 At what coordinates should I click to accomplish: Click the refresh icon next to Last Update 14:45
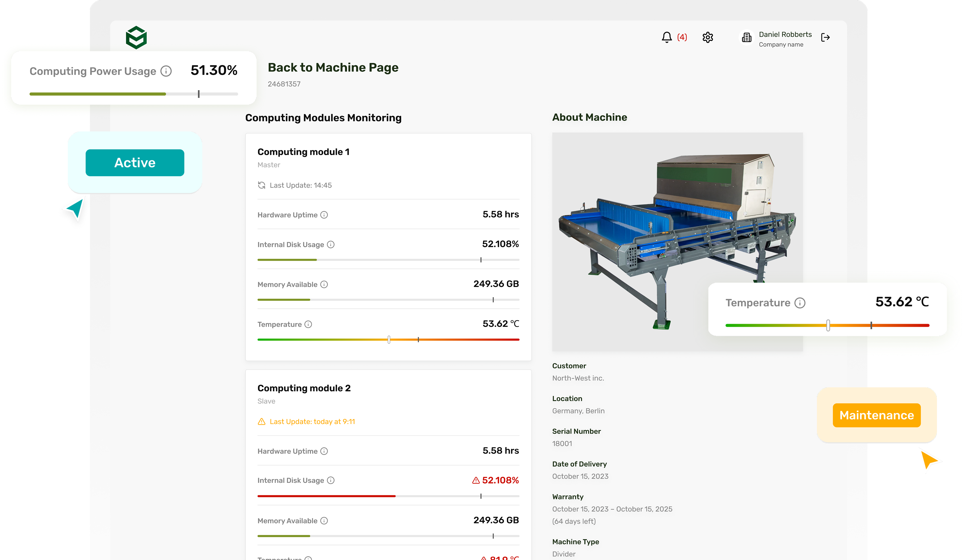[262, 185]
